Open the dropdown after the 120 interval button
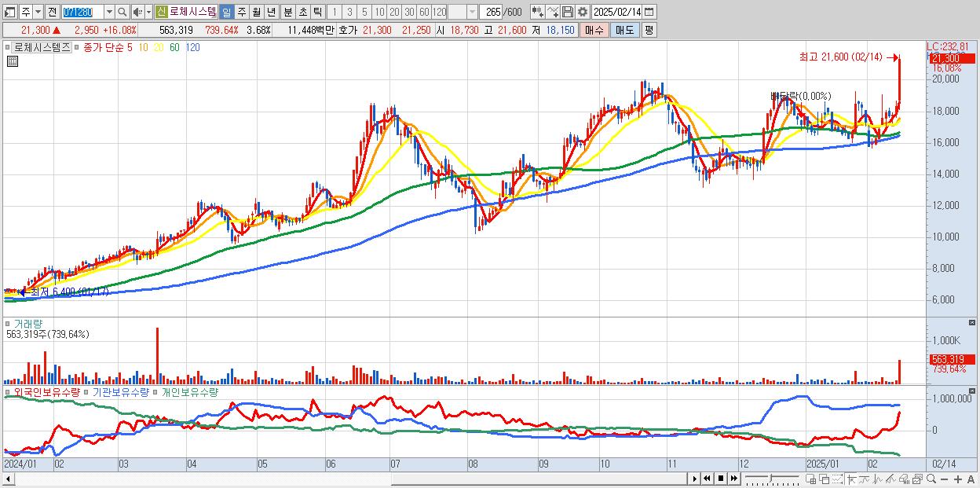The width and height of the screenshot is (980, 488). 472,12
